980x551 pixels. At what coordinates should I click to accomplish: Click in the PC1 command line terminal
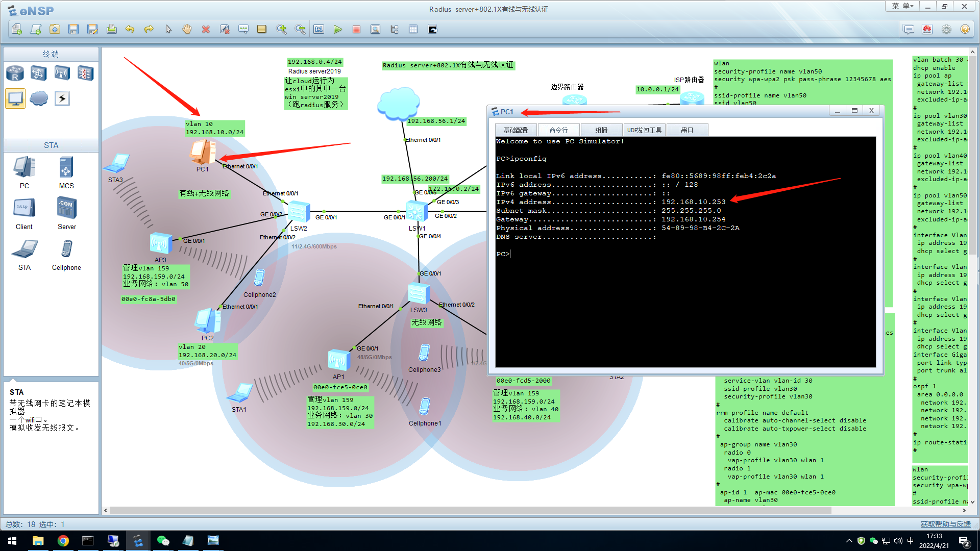click(685, 306)
